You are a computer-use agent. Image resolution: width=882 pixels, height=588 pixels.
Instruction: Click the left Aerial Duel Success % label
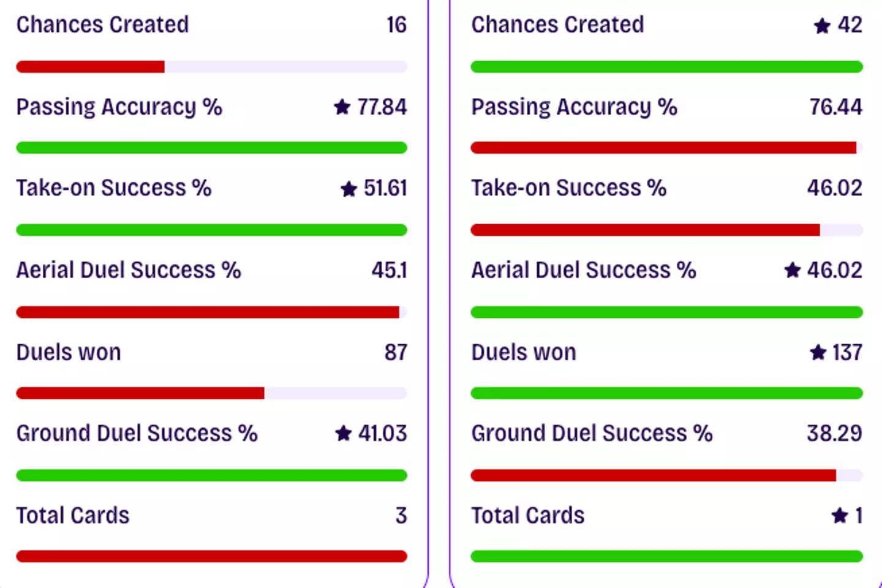pos(129,270)
